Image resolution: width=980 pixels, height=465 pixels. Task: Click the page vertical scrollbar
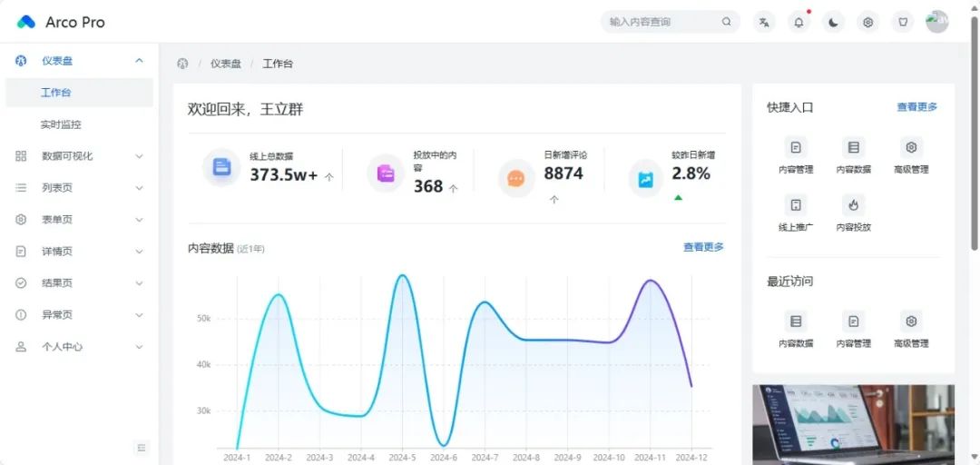click(974, 132)
